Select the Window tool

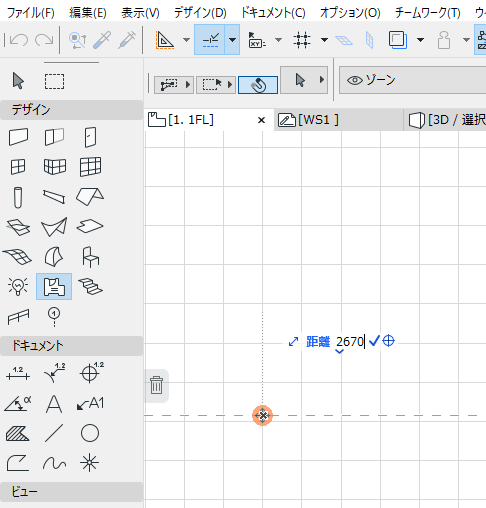pyautogui.click(x=18, y=167)
